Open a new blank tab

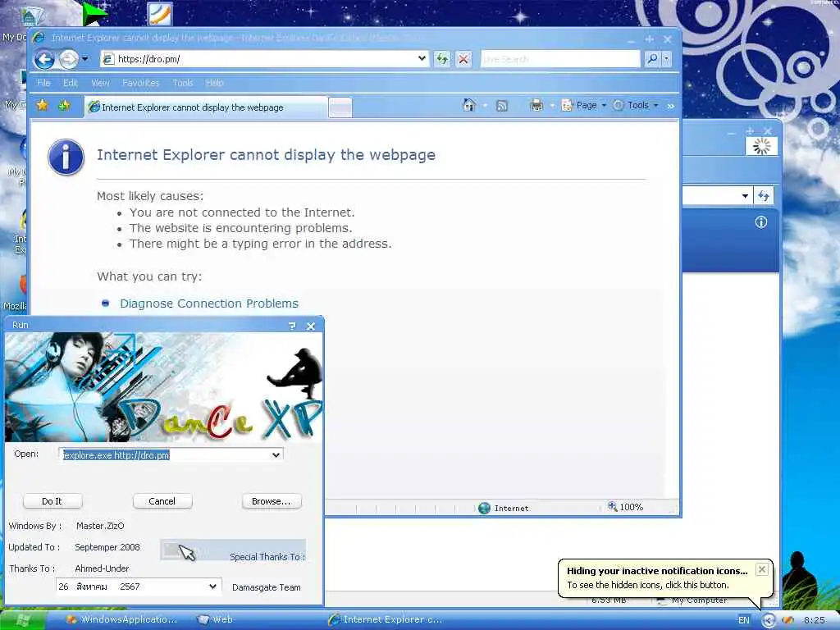click(x=340, y=107)
